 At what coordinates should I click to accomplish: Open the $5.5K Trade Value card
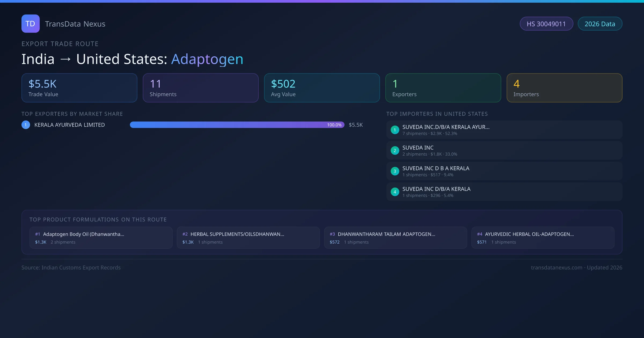(x=79, y=88)
